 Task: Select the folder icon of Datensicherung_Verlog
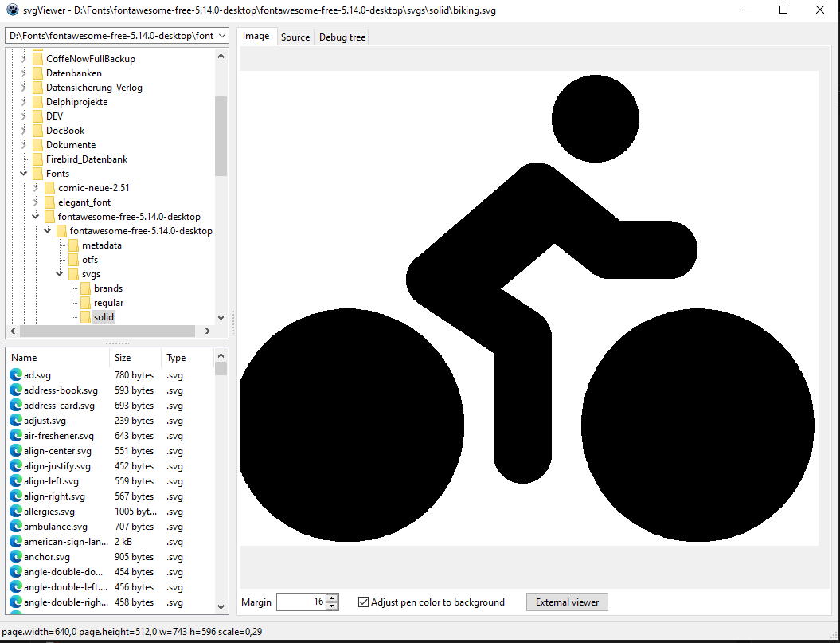pos(37,88)
